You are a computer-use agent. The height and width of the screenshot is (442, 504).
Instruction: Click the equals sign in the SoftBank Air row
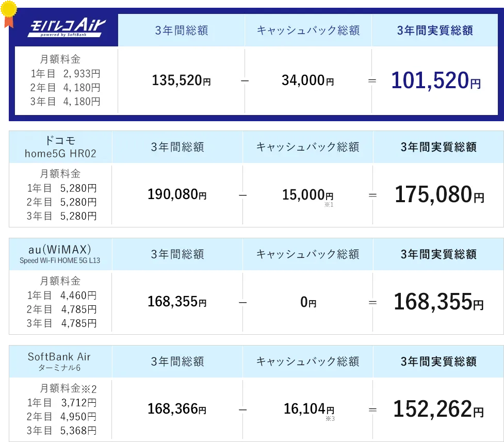(x=372, y=410)
